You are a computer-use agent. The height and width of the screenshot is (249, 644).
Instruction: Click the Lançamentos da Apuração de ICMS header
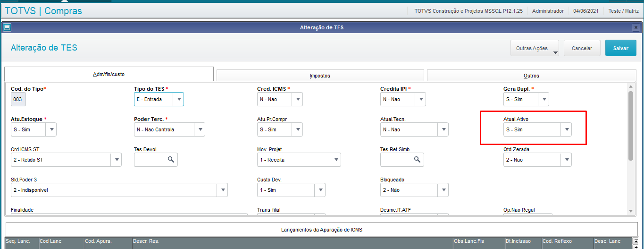[321, 230]
